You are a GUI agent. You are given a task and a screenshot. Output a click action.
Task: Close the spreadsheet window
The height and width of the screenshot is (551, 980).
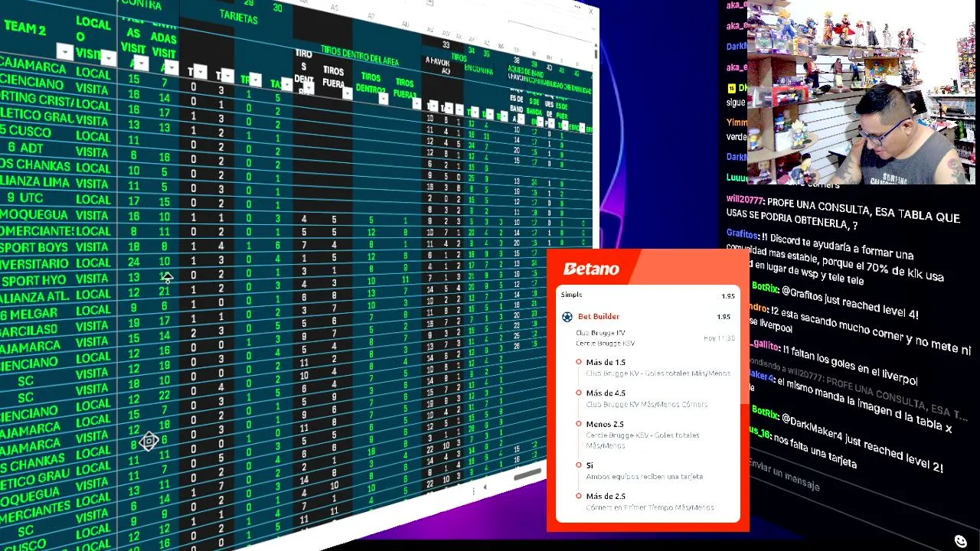pos(591,11)
